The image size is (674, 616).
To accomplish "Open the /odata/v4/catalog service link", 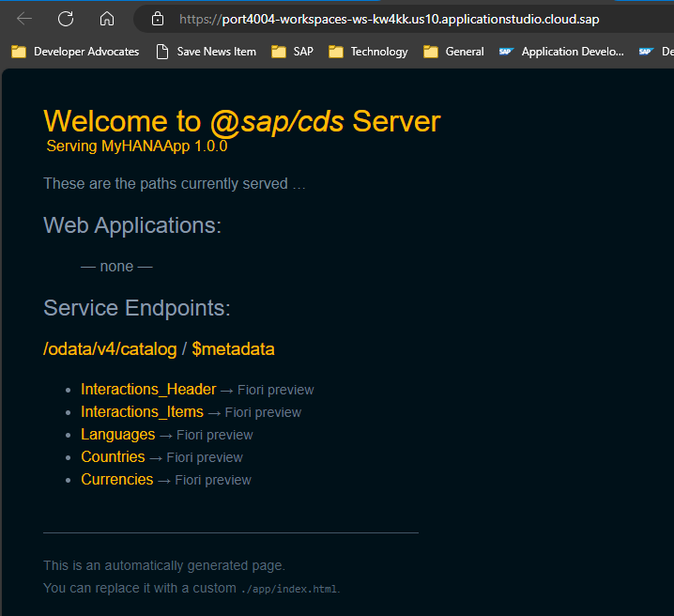I will click(x=110, y=349).
